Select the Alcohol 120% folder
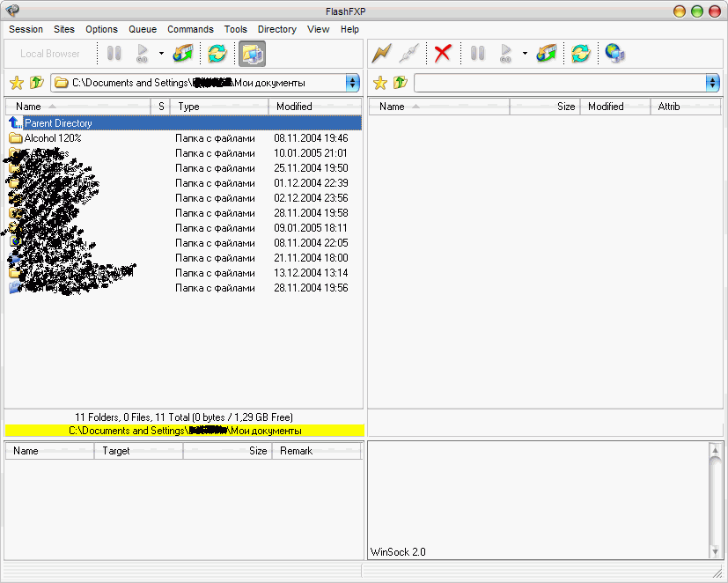The width and height of the screenshot is (728, 583). (x=184, y=138)
